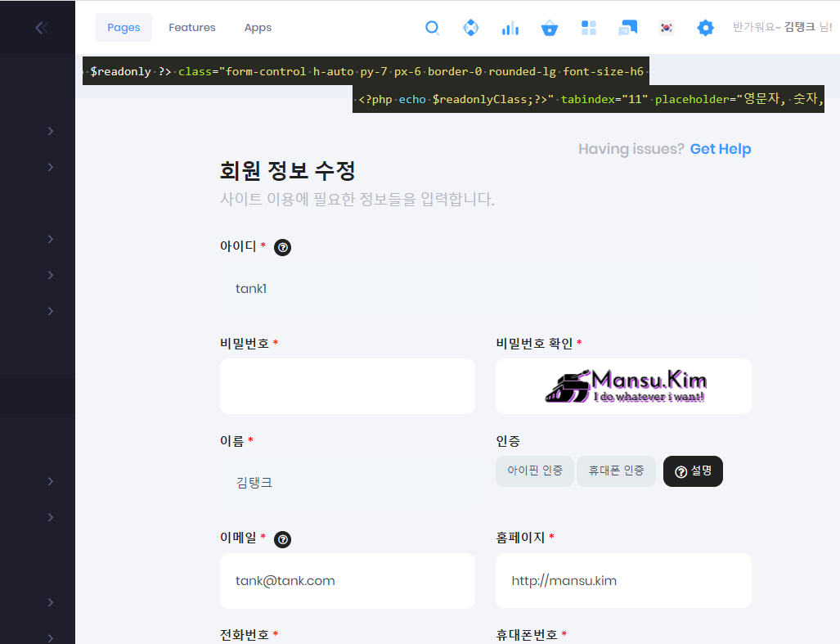Click the diamond-shaped icon in header
The height and width of the screenshot is (644, 840).
tap(471, 28)
